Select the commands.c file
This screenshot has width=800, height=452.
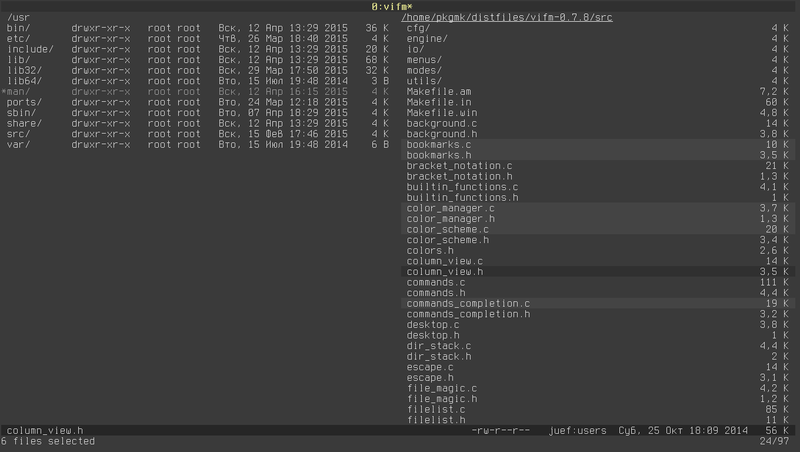pos(598,283)
